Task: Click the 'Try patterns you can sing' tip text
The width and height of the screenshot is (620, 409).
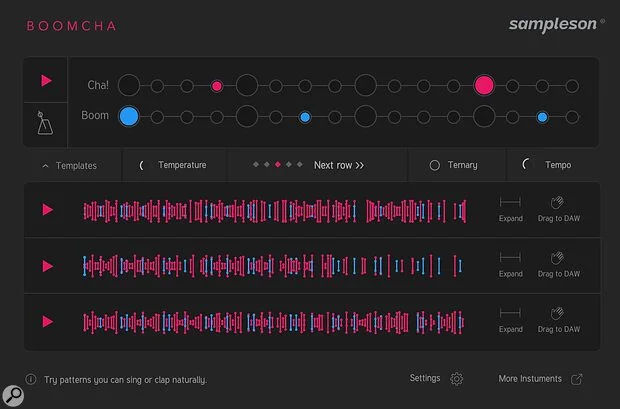Action: pos(125,380)
